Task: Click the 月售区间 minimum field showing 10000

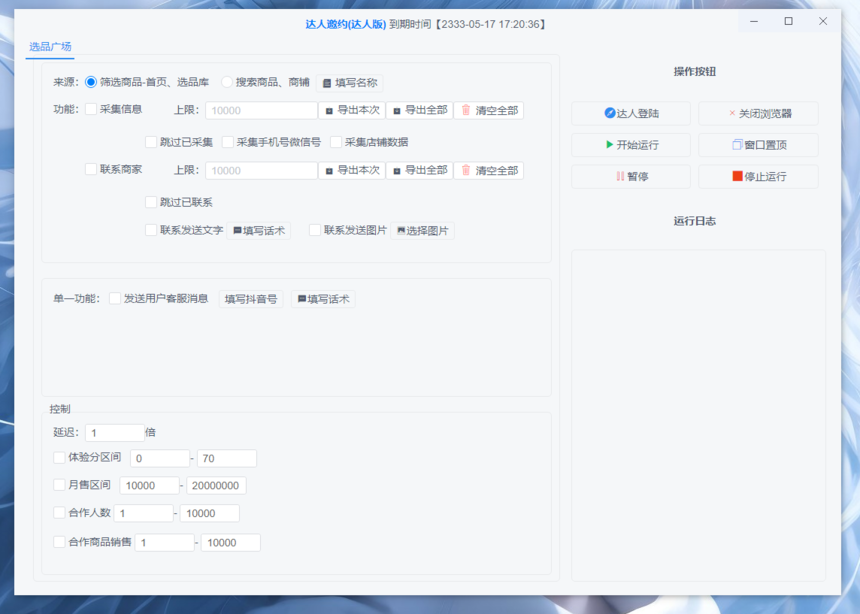Action: point(149,486)
